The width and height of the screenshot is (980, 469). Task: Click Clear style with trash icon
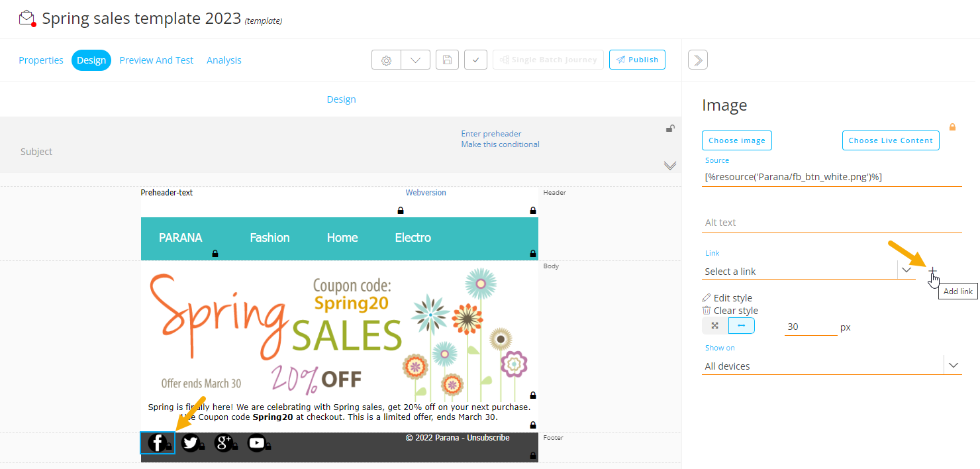click(x=730, y=311)
